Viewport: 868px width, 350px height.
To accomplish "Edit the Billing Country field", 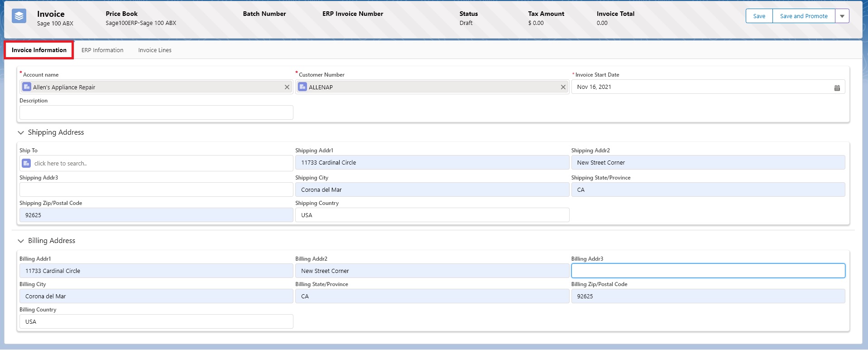I will point(156,321).
